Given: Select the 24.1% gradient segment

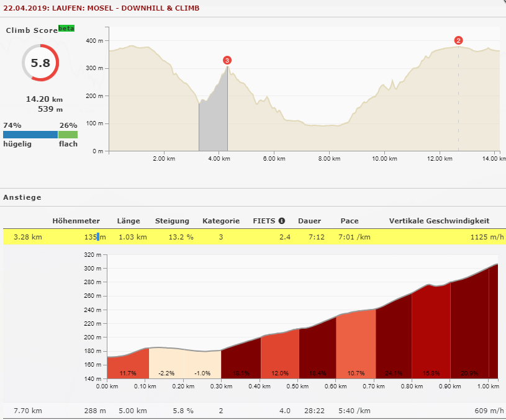Looking at the screenshot, I should pos(393,347).
